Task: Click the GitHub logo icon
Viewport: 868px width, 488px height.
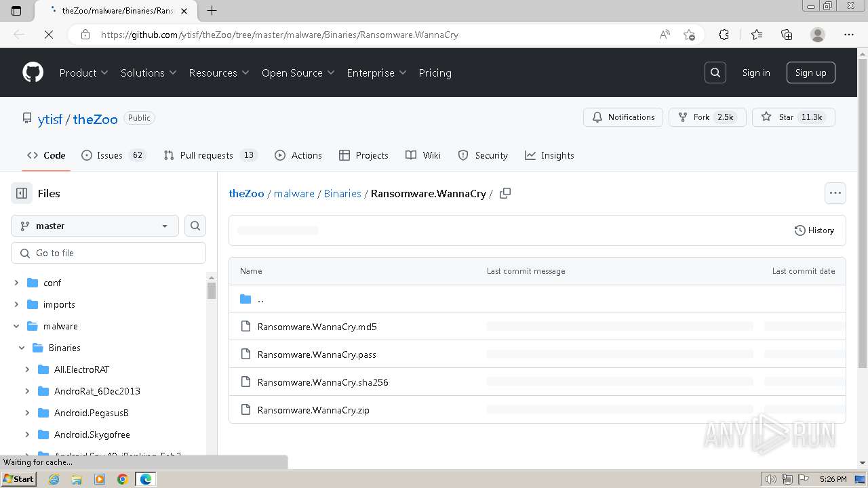Action: (x=33, y=73)
